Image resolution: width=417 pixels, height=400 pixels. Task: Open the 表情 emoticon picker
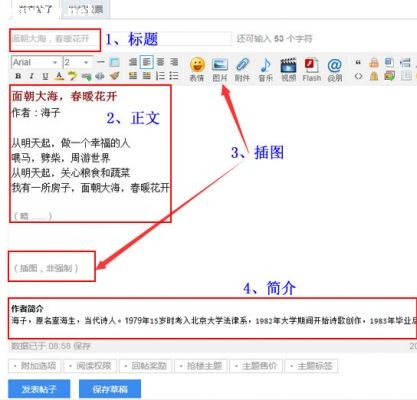[x=197, y=69]
